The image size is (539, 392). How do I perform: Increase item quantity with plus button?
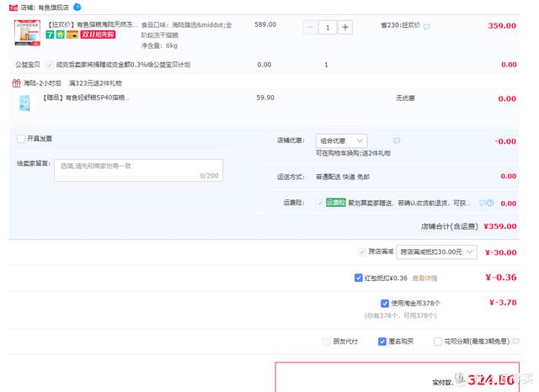pyautogui.click(x=345, y=27)
